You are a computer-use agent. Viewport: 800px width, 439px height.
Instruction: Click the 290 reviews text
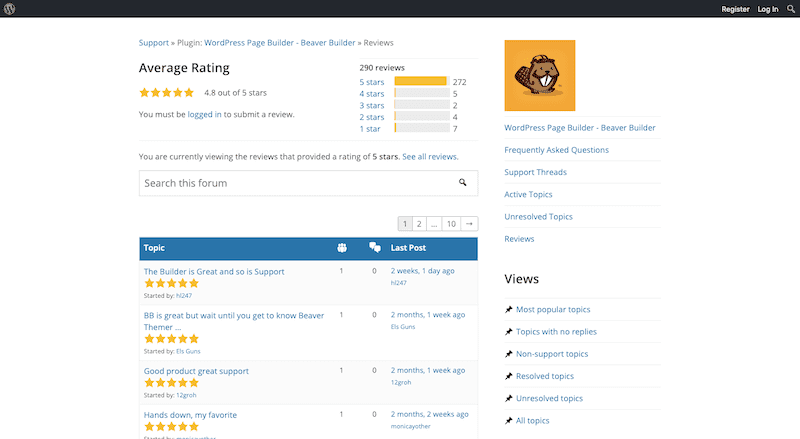(x=382, y=67)
